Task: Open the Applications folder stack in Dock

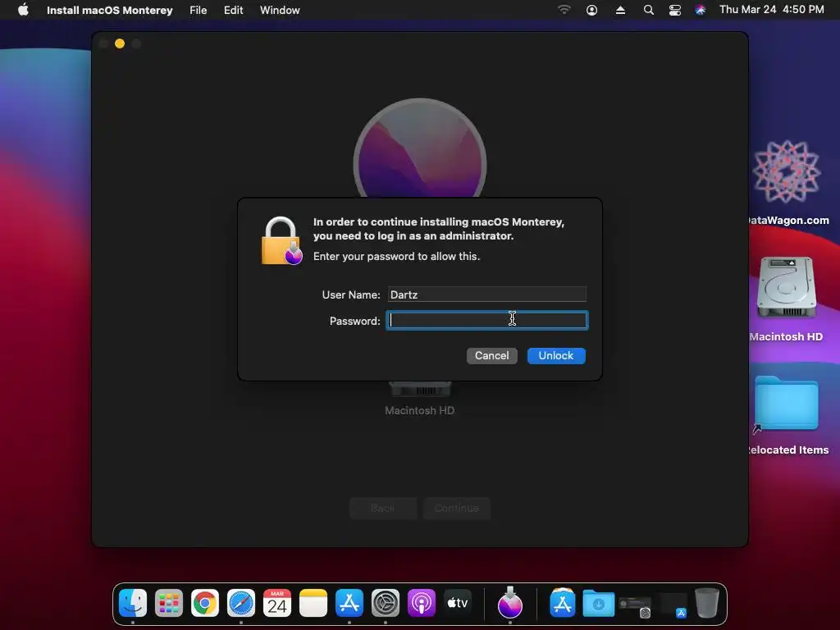Action: (x=563, y=603)
